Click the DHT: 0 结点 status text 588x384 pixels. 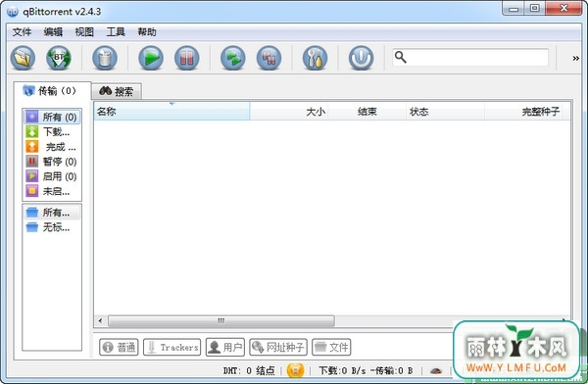(249, 371)
